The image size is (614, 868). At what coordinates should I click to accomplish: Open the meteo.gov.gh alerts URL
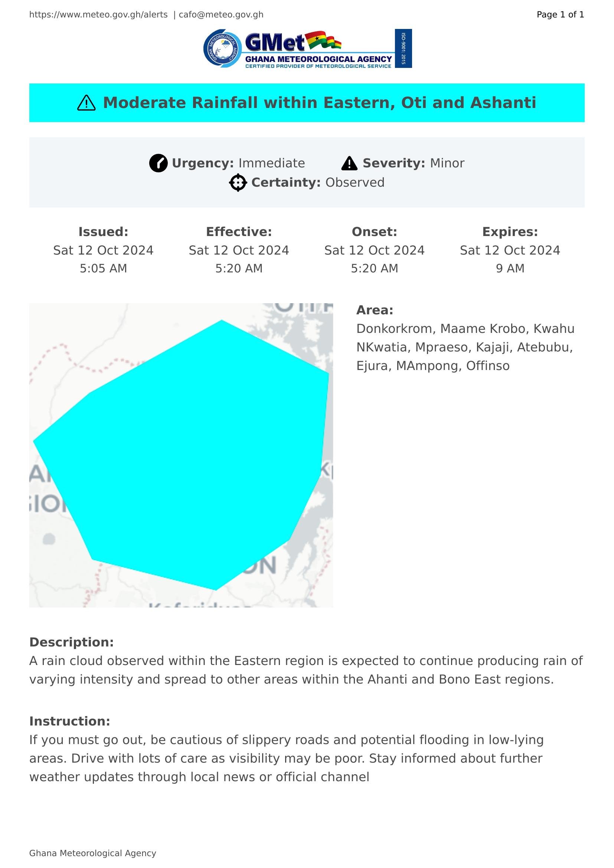pyautogui.click(x=98, y=15)
